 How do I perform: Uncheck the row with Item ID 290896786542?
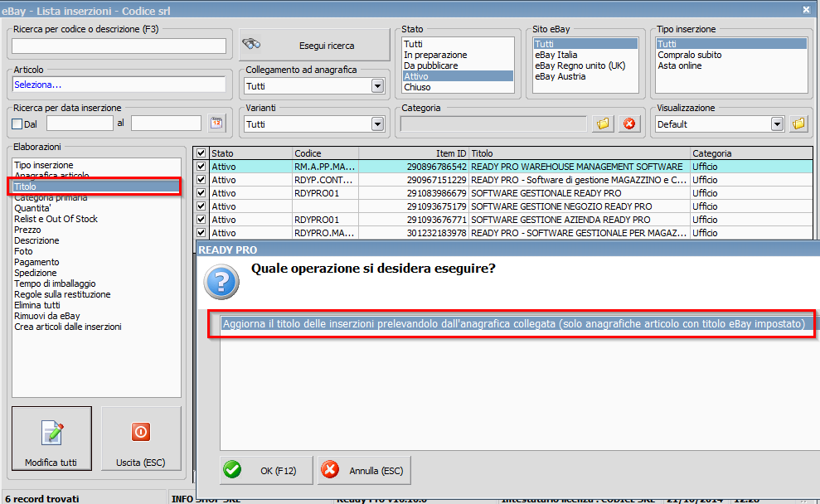pos(201,167)
